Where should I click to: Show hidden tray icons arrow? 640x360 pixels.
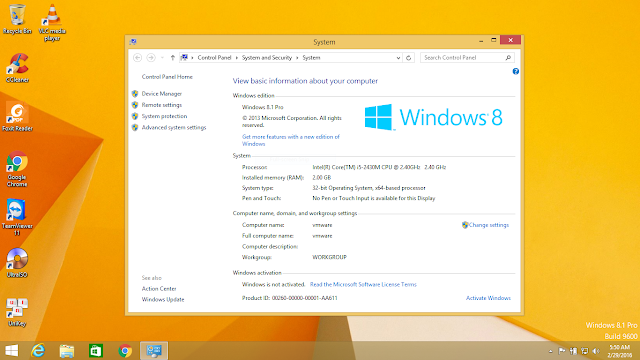pyautogui.click(x=550, y=351)
